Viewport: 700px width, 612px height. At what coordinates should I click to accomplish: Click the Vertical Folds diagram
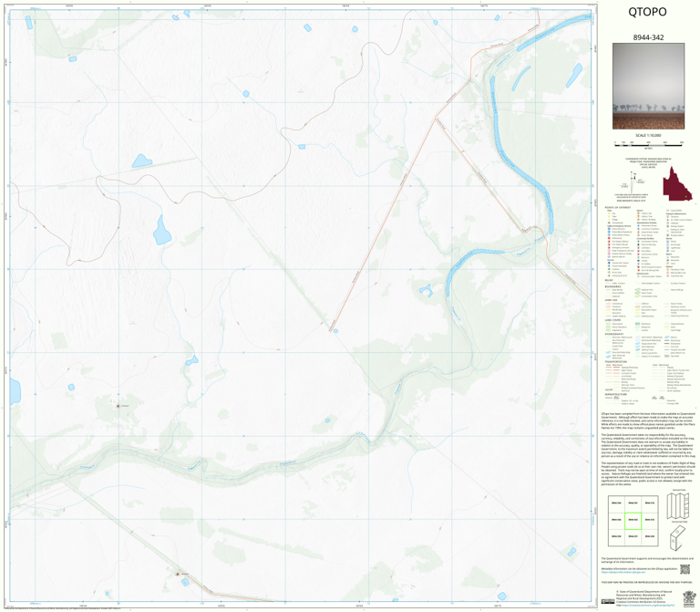pos(678,505)
